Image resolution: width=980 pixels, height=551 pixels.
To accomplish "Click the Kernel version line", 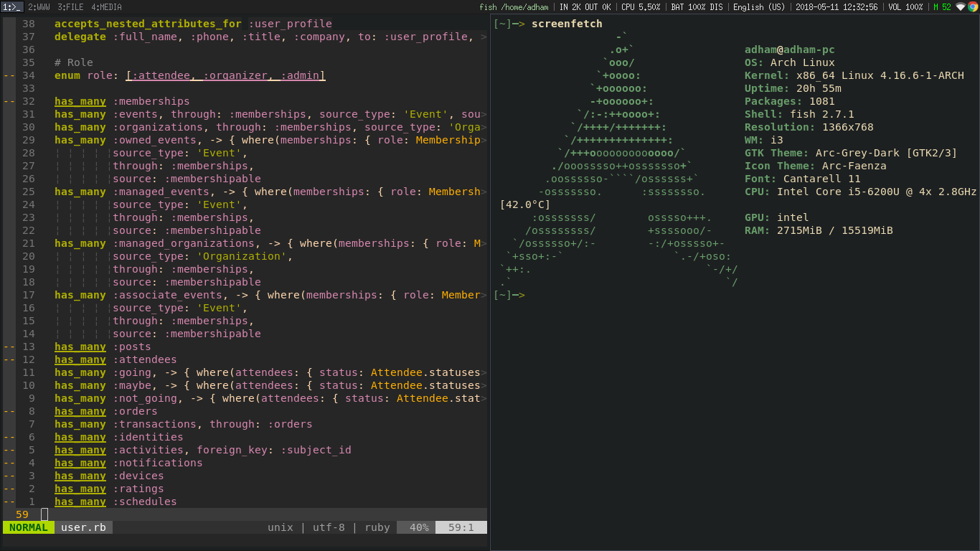I will [854, 75].
